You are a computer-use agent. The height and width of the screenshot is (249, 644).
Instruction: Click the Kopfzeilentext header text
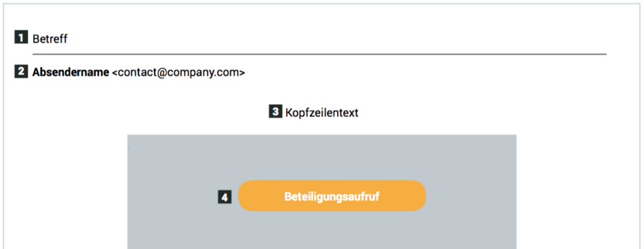click(321, 112)
